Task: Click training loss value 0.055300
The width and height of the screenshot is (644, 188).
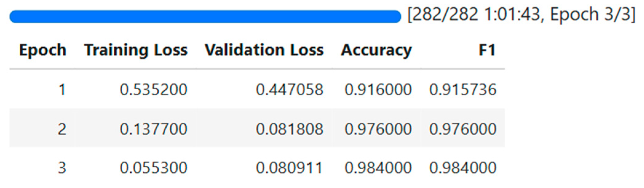Action: (153, 168)
